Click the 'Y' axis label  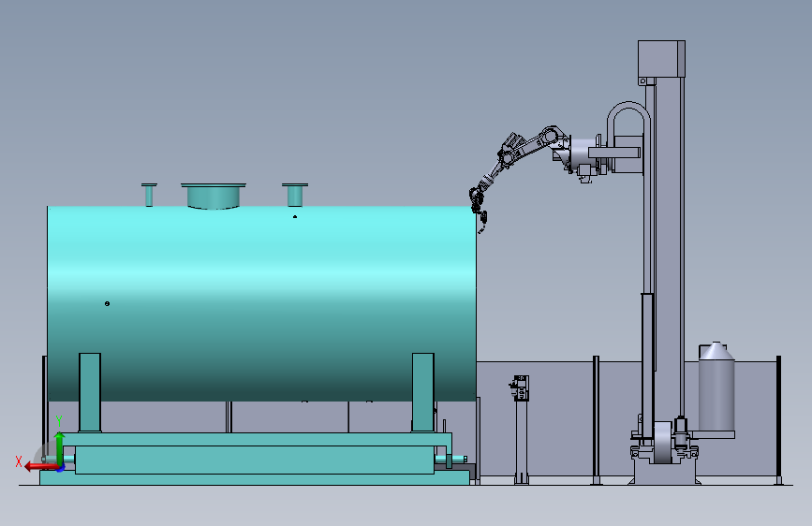point(59,421)
